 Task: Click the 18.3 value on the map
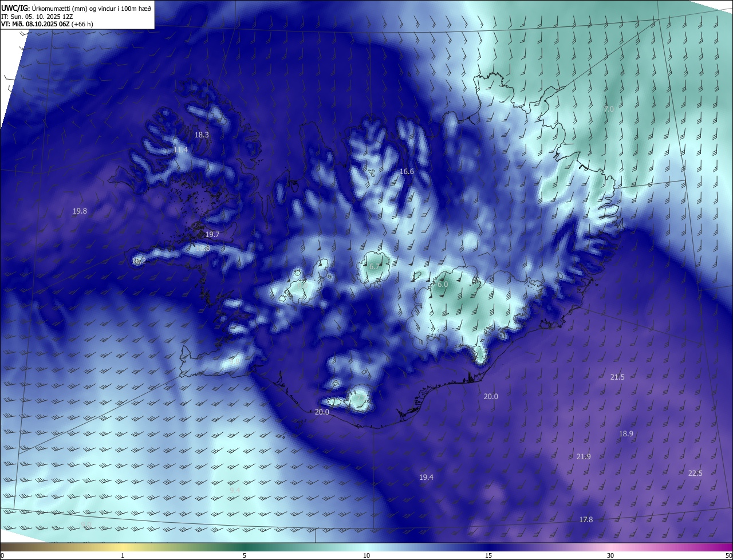(x=202, y=135)
